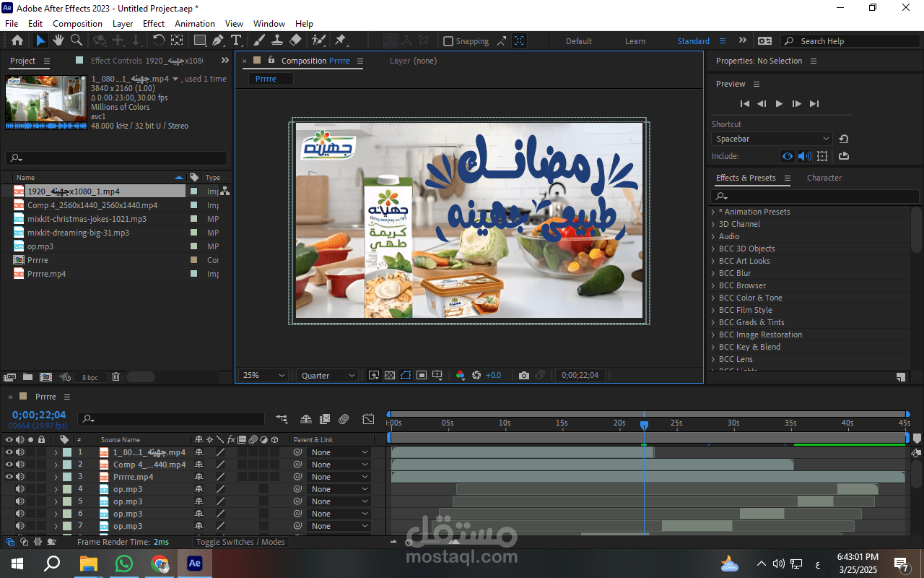Select the Rectangle shape tool
Viewport: 924px width, 578px height.
[x=200, y=40]
